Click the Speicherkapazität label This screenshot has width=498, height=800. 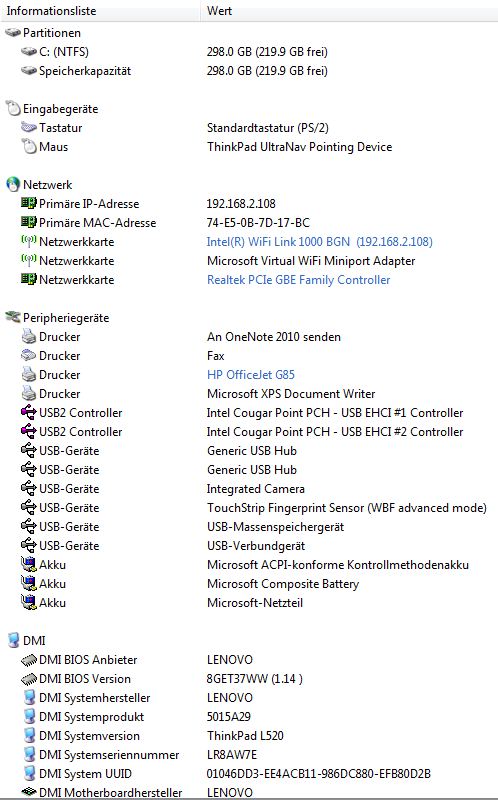tap(85, 71)
